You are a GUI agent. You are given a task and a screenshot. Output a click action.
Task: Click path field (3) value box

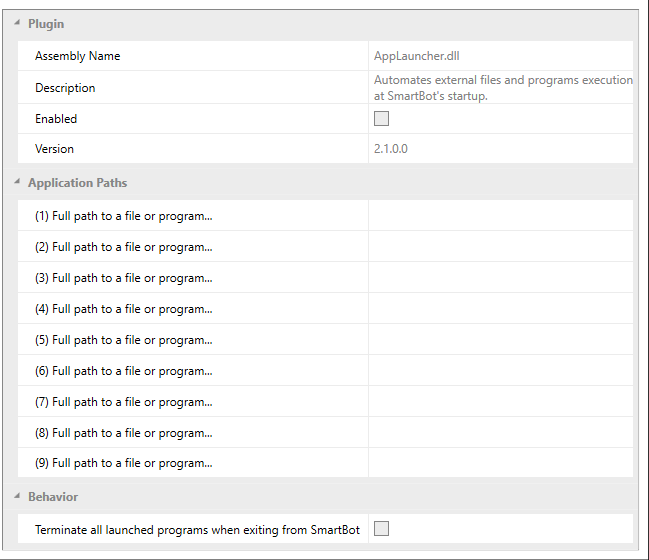(x=501, y=278)
